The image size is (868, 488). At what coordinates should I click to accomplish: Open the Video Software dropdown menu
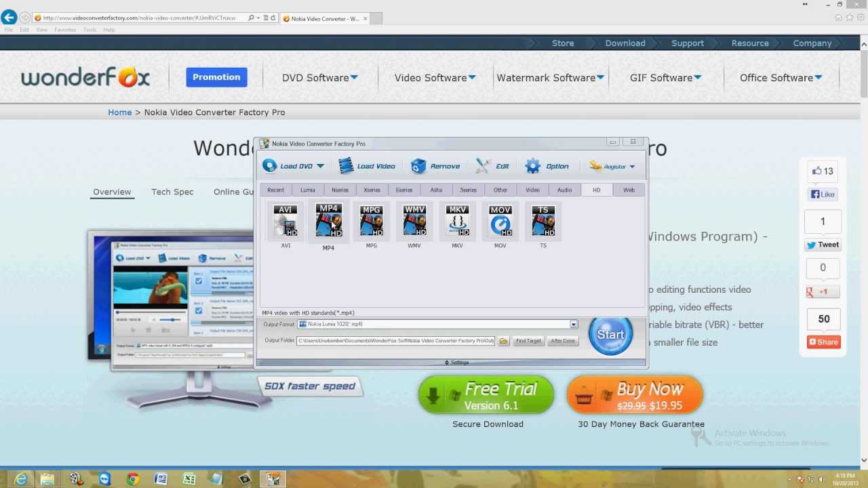(x=435, y=77)
